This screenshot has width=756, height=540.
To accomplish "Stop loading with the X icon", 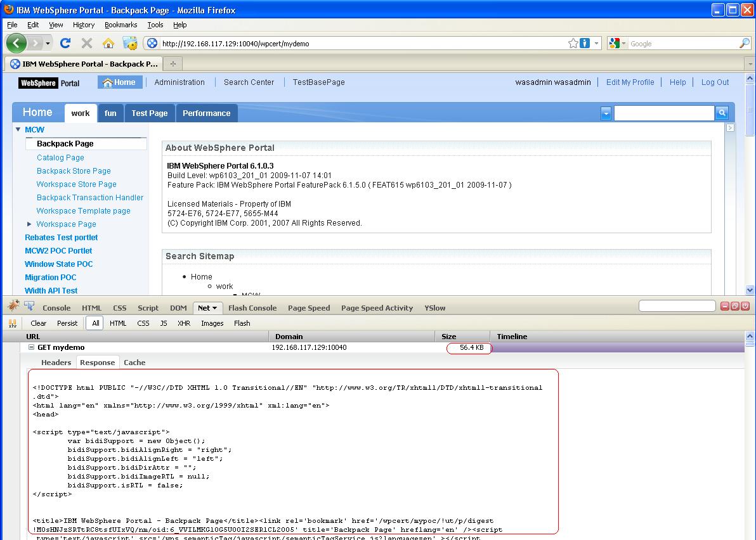I will [x=87, y=43].
